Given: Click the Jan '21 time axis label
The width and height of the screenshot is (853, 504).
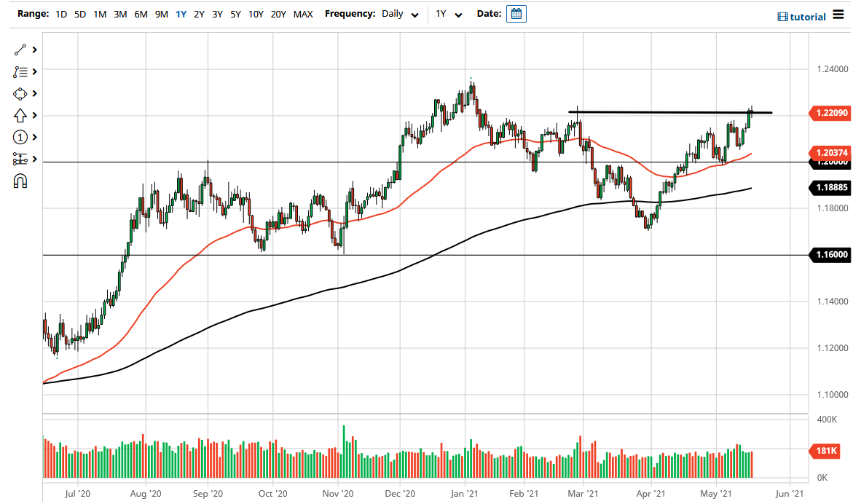Looking at the screenshot, I should pyautogui.click(x=465, y=494).
